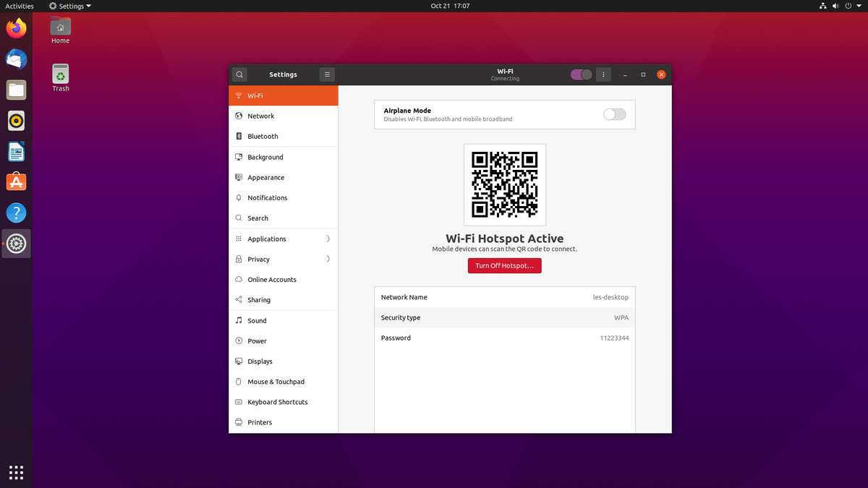Open Ubuntu Software from the dock
This screenshot has width=868, height=488.
tap(16, 182)
